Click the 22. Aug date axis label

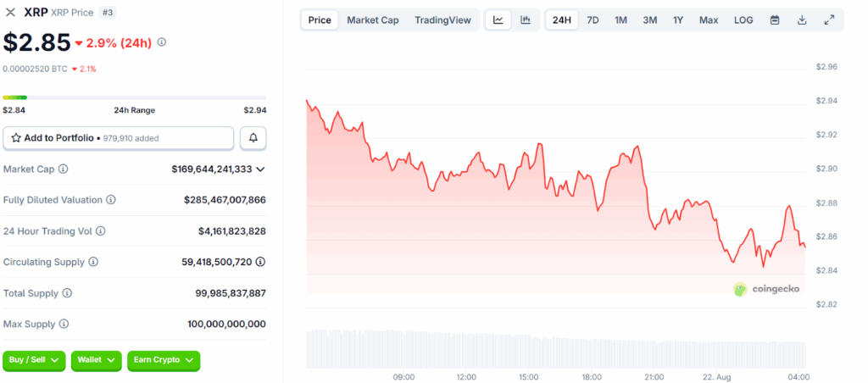717,377
